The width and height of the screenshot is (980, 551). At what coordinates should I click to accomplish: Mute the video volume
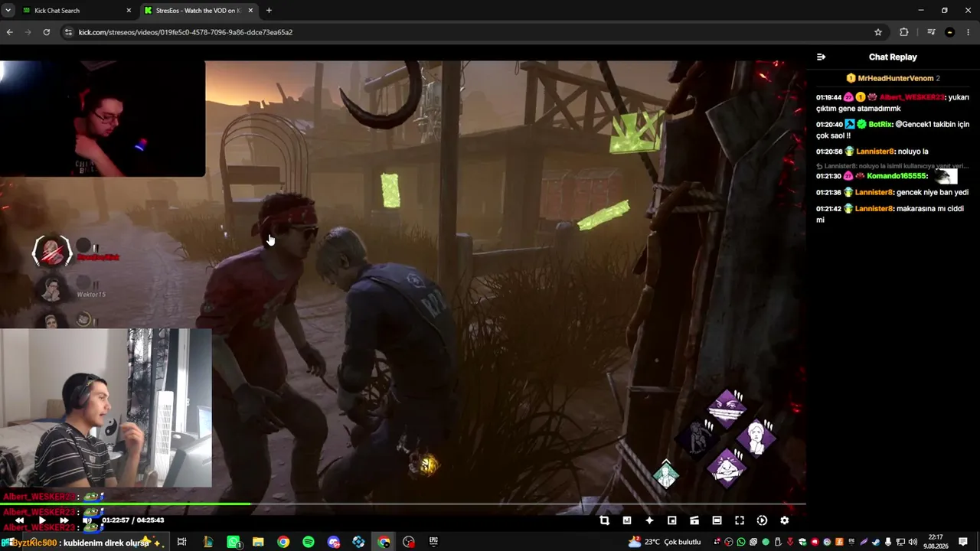pyautogui.click(x=87, y=520)
